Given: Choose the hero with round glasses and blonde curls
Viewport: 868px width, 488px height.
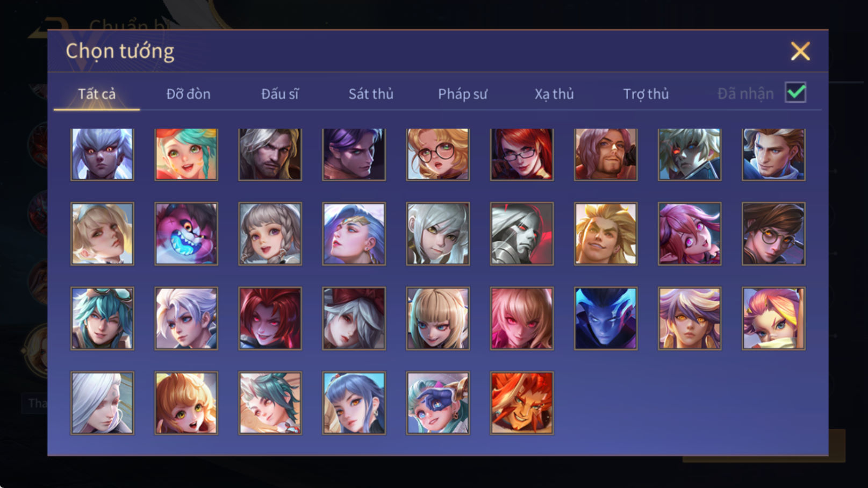Looking at the screenshot, I should pos(437,154).
